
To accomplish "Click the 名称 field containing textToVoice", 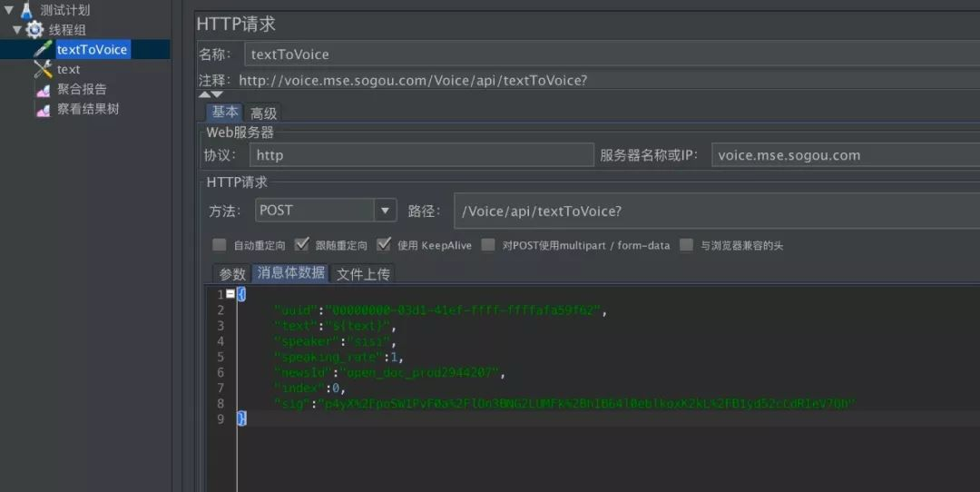I will click(612, 54).
